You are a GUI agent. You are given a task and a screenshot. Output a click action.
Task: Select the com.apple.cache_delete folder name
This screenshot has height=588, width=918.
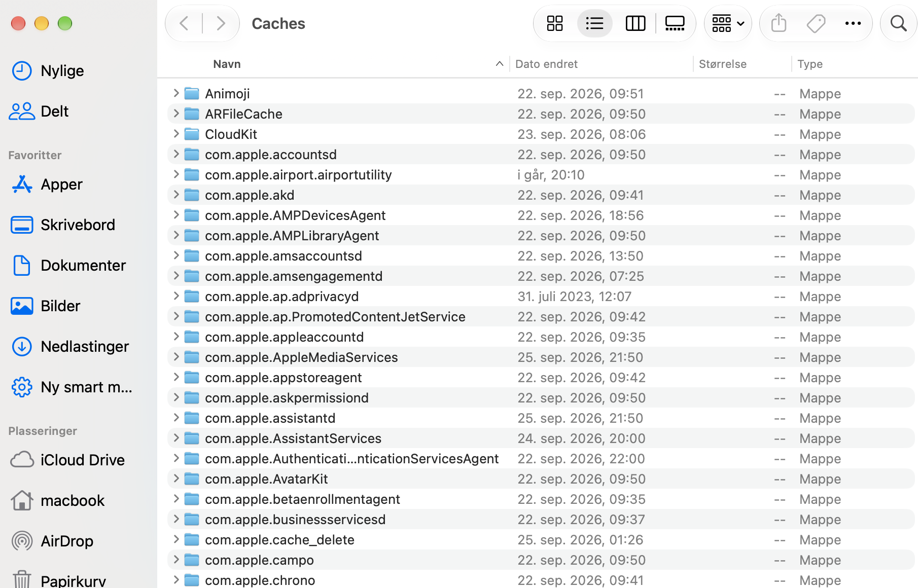pos(279,540)
